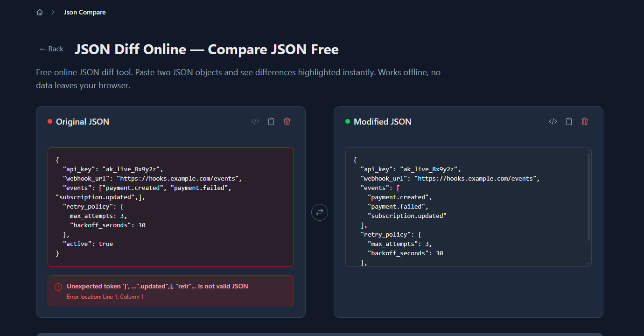Click 'Error location: Line 1, Column 1'
Viewport: 644px width, 336px height.
tap(105, 297)
